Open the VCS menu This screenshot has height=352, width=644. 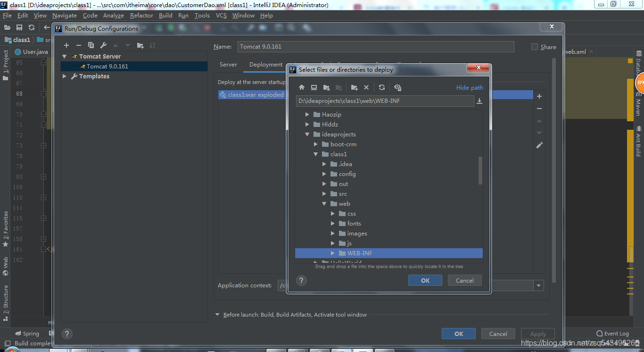click(221, 15)
